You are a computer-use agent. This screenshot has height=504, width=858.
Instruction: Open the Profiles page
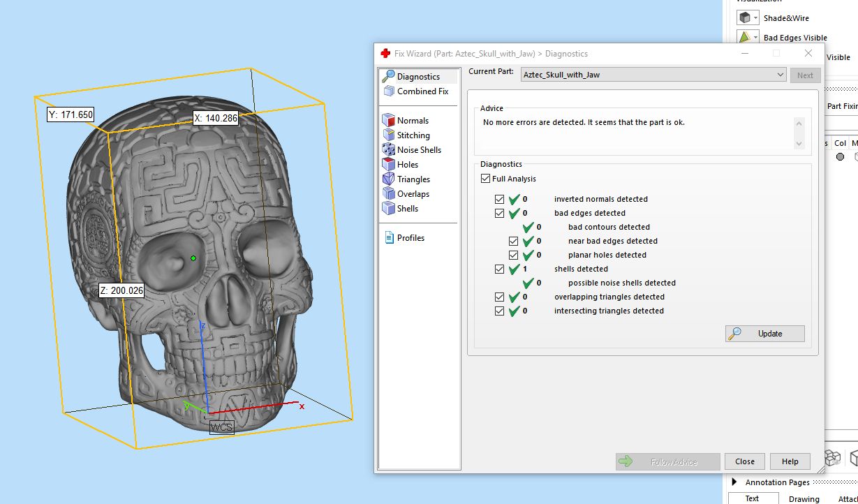click(410, 238)
